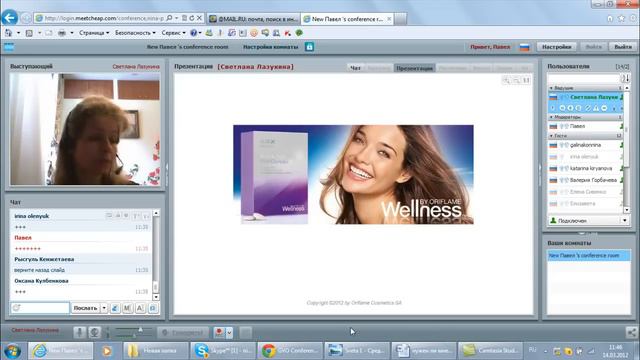Select guest katarina kiryanova in users list

[585, 168]
